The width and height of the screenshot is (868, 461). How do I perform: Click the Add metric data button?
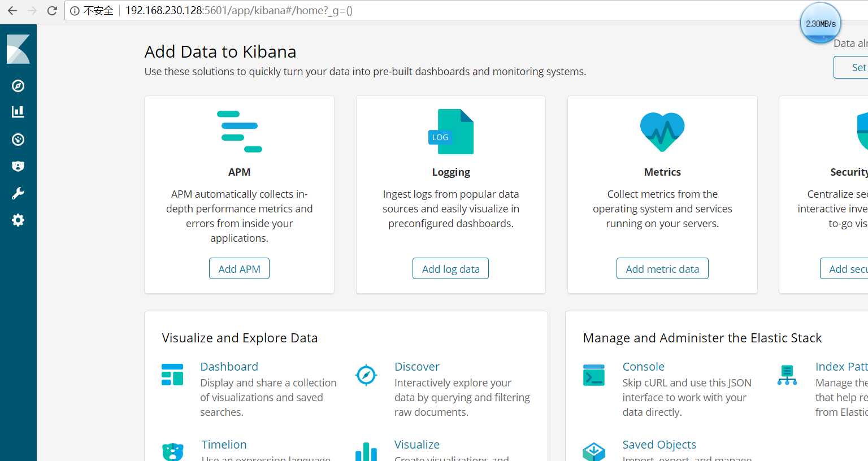(x=662, y=269)
